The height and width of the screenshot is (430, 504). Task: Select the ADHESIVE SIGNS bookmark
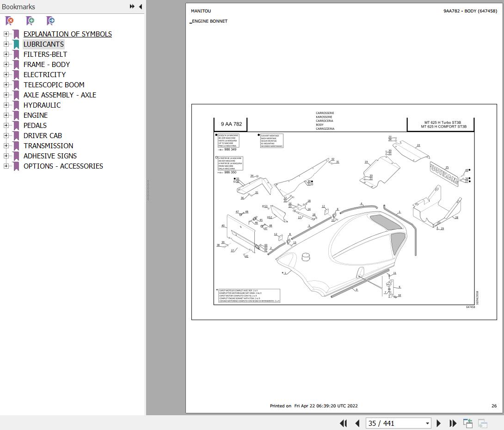pyautogui.click(x=50, y=156)
